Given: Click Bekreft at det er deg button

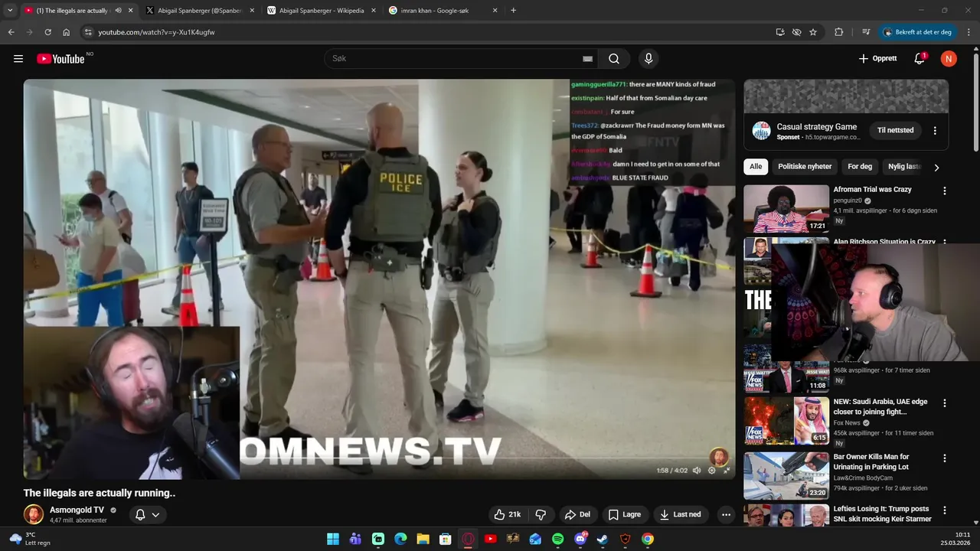Looking at the screenshot, I should pos(918,32).
